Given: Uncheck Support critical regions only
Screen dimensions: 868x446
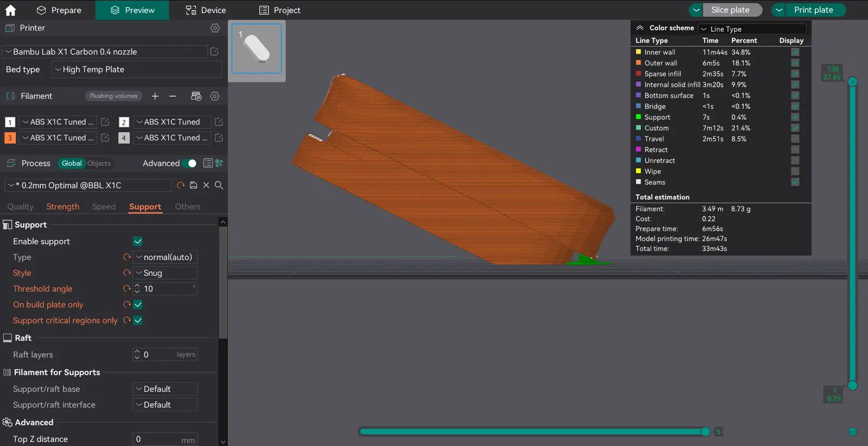Looking at the screenshot, I should (x=138, y=320).
